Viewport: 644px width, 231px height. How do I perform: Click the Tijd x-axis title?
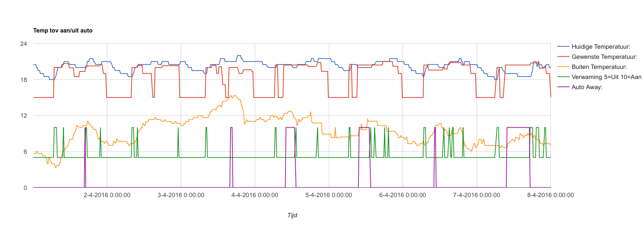tap(292, 215)
